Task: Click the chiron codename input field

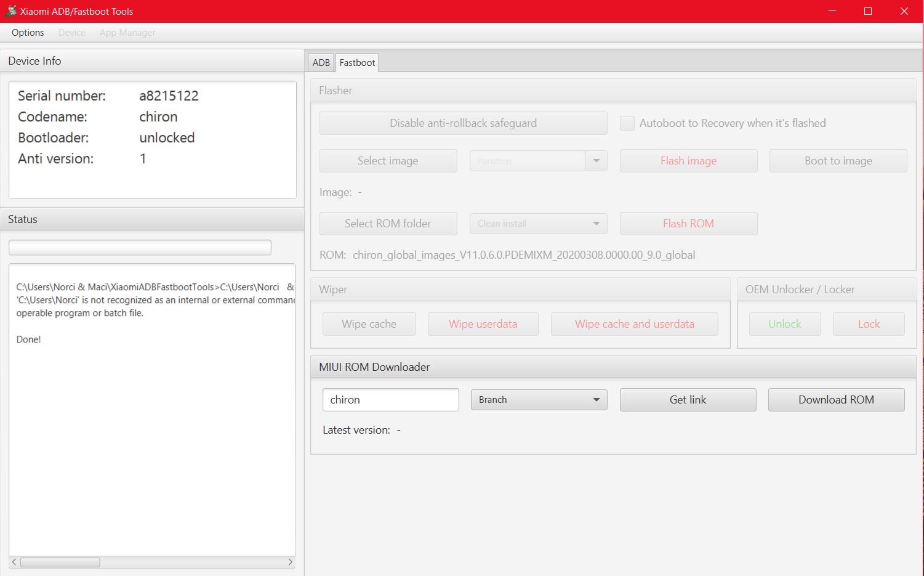Action: (x=390, y=400)
